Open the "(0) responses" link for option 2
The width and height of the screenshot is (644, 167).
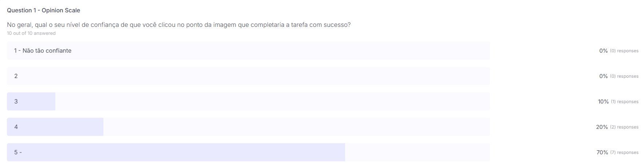click(624, 76)
